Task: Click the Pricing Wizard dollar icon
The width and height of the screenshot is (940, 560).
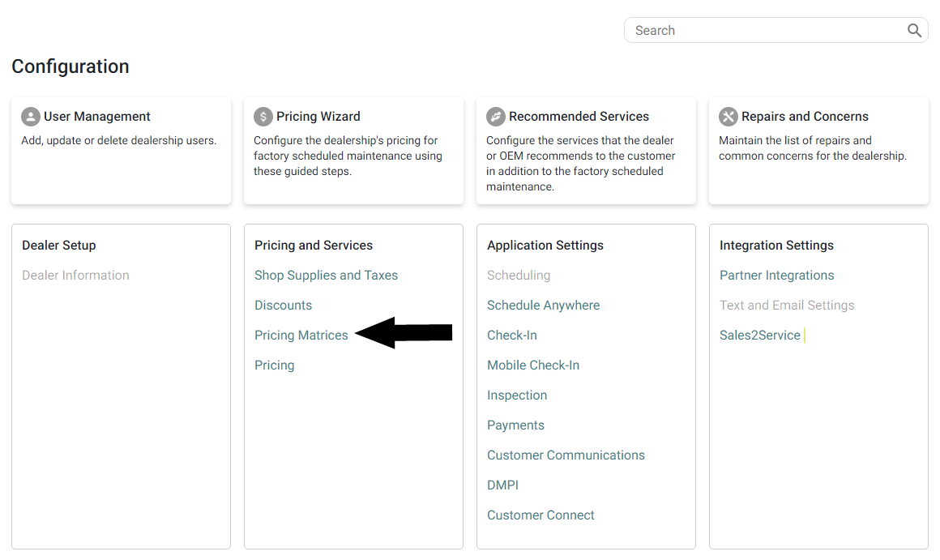Action: point(263,116)
